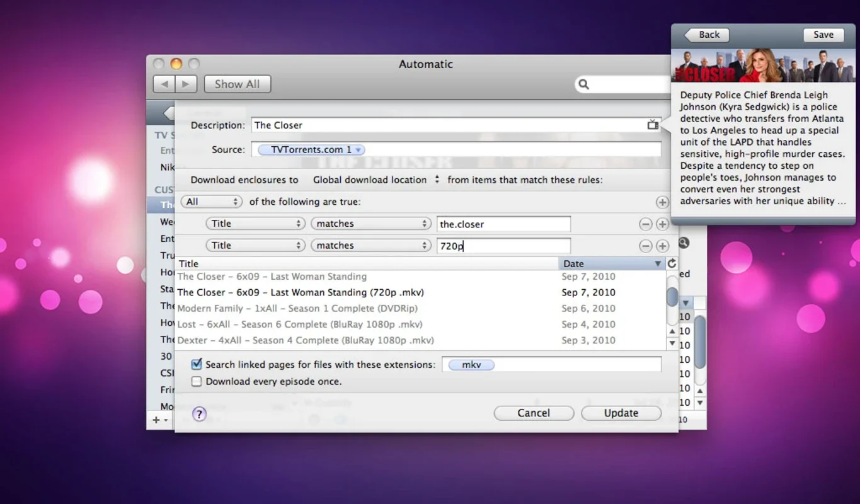Viewport: 860px width, 504px height.
Task: Sort by the Date column header
Action: coord(612,263)
